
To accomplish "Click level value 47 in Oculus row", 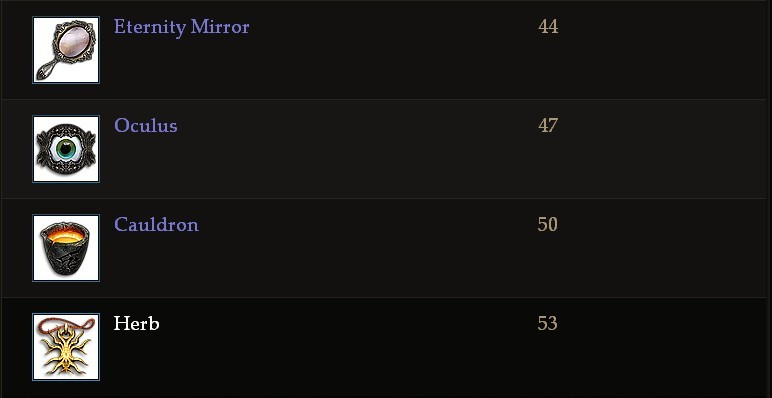I will (548, 126).
